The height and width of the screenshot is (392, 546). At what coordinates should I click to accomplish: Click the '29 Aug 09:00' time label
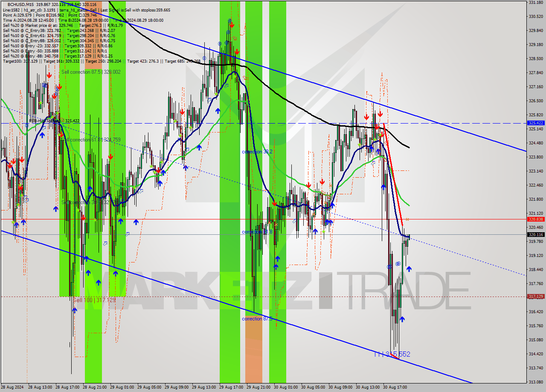coord(177,387)
